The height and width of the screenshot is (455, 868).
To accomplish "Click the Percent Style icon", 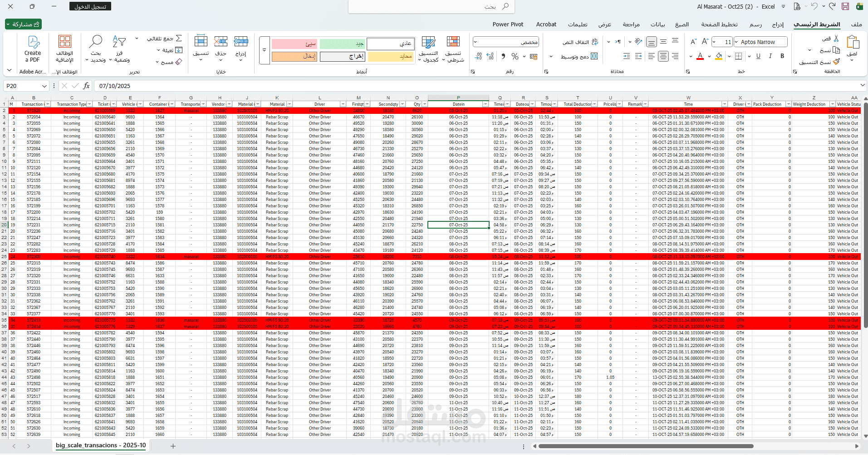I will [515, 56].
